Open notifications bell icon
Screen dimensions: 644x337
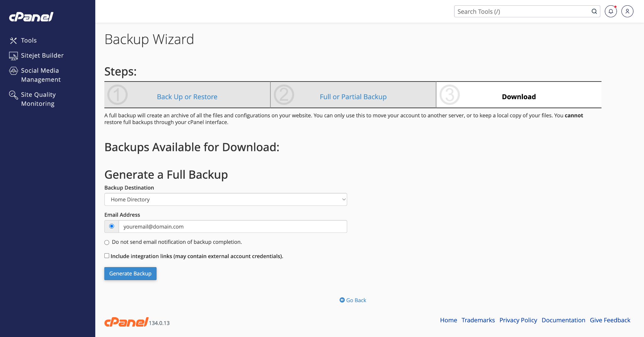pyautogui.click(x=611, y=12)
